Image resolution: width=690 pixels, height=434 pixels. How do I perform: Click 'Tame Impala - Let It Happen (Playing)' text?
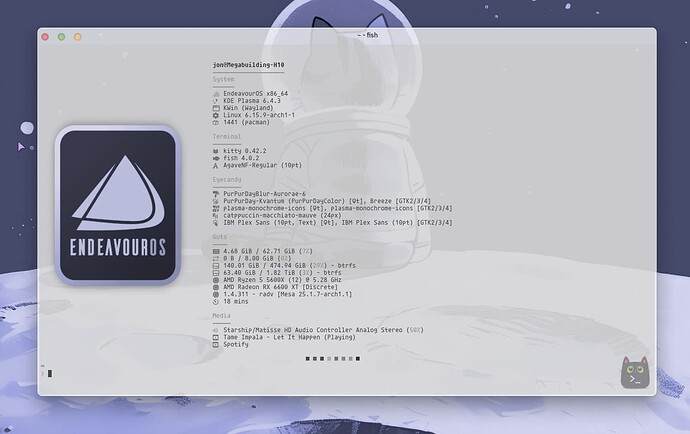pos(290,337)
